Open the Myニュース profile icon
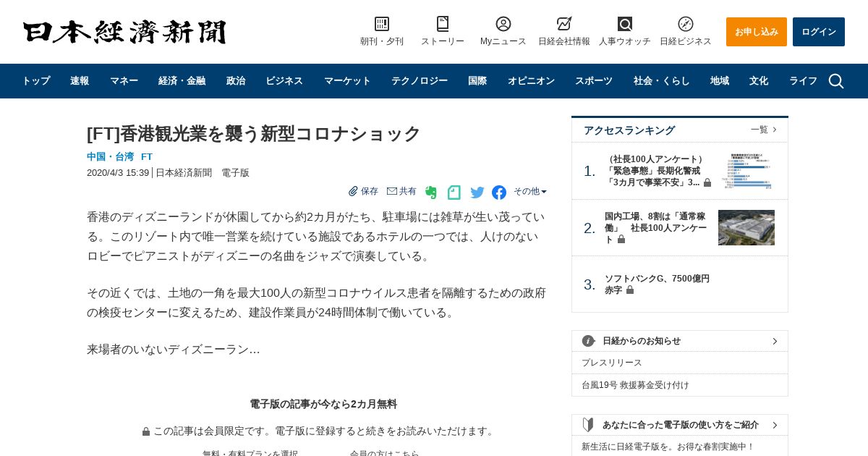Image resolution: width=868 pixels, height=456 pixels. click(503, 24)
